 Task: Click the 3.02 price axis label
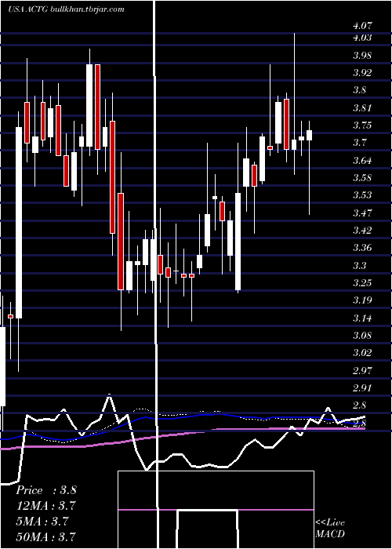362,353
